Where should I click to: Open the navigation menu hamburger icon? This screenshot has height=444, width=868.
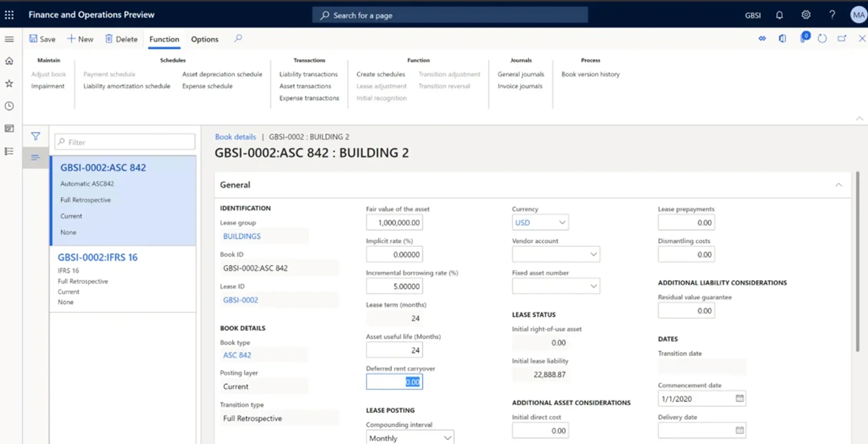[9, 39]
